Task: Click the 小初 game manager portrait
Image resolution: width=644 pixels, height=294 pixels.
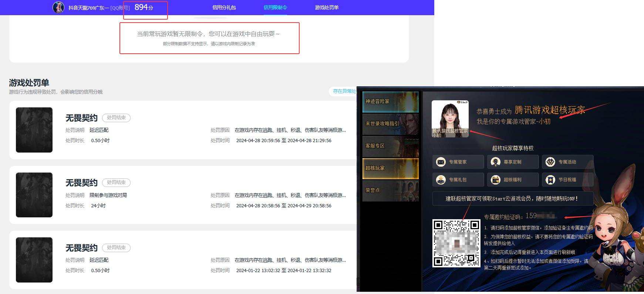Action: coord(450,119)
